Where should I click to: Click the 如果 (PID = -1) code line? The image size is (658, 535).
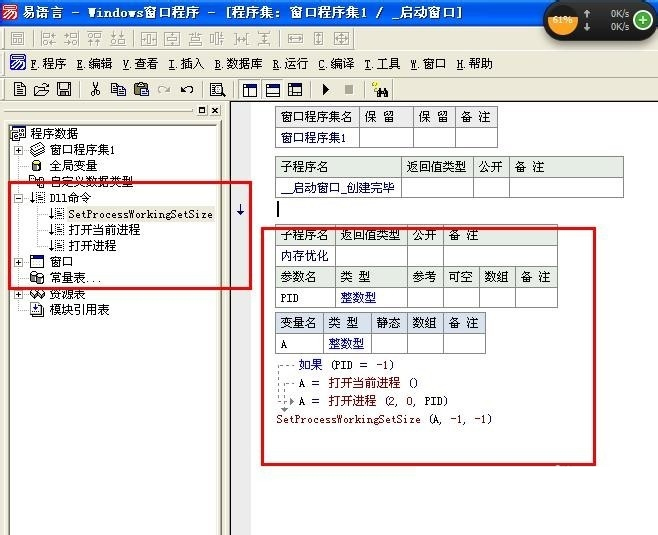pyautogui.click(x=346, y=365)
